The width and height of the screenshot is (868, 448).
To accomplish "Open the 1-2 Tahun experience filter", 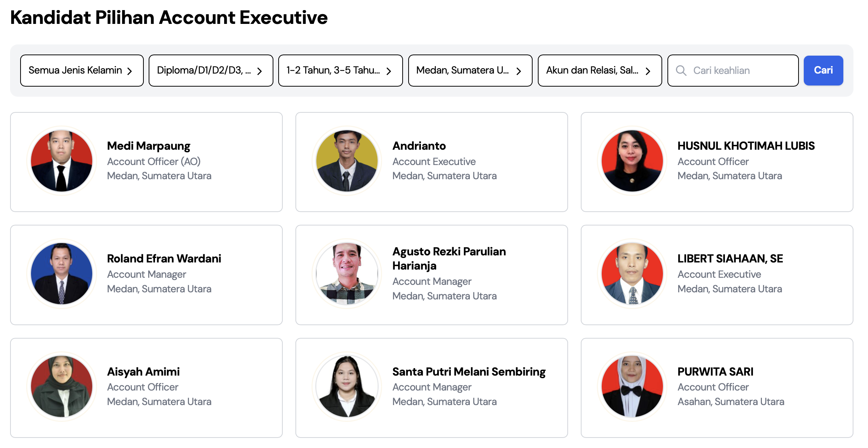I will pyautogui.click(x=341, y=71).
